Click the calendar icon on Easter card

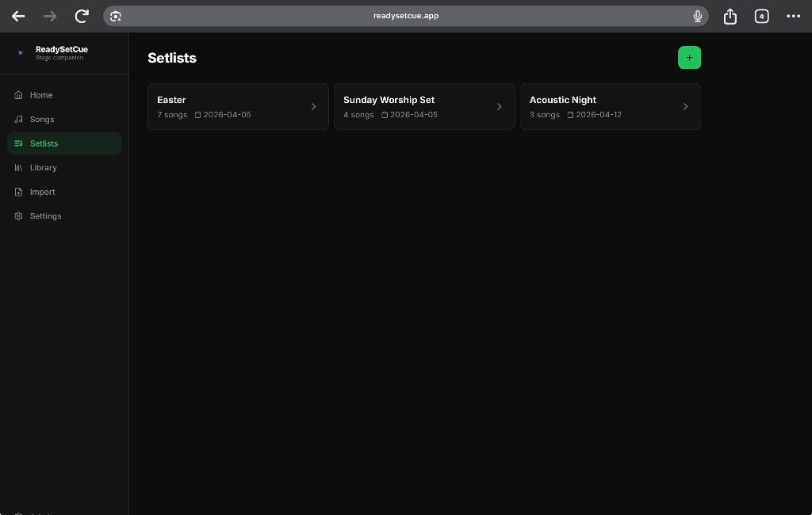pos(197,115)
